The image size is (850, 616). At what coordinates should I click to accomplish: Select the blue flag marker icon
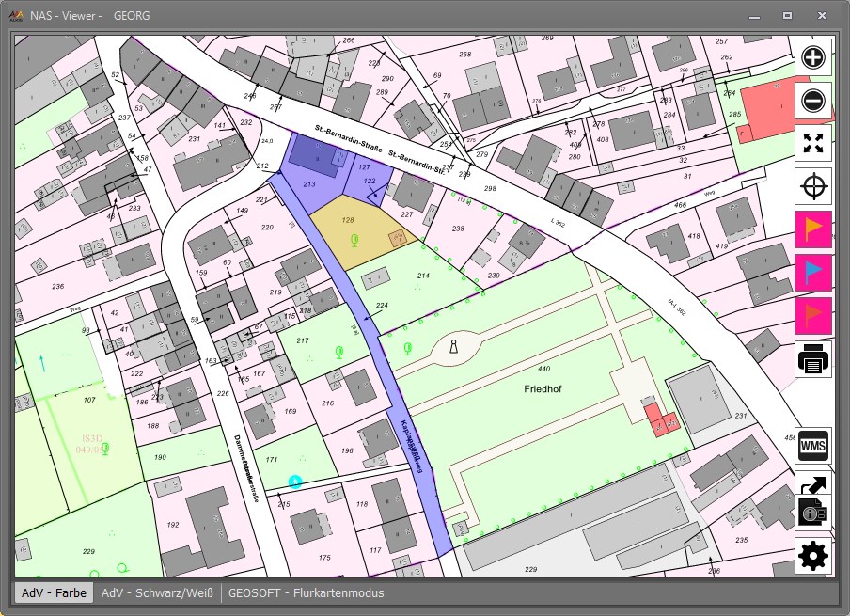click(x=813, y=273)
